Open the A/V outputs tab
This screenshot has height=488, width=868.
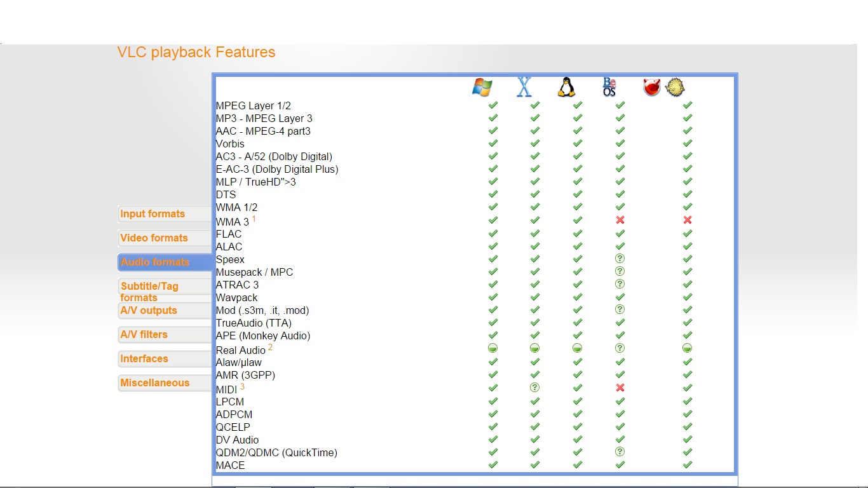(x=165, y=311)
